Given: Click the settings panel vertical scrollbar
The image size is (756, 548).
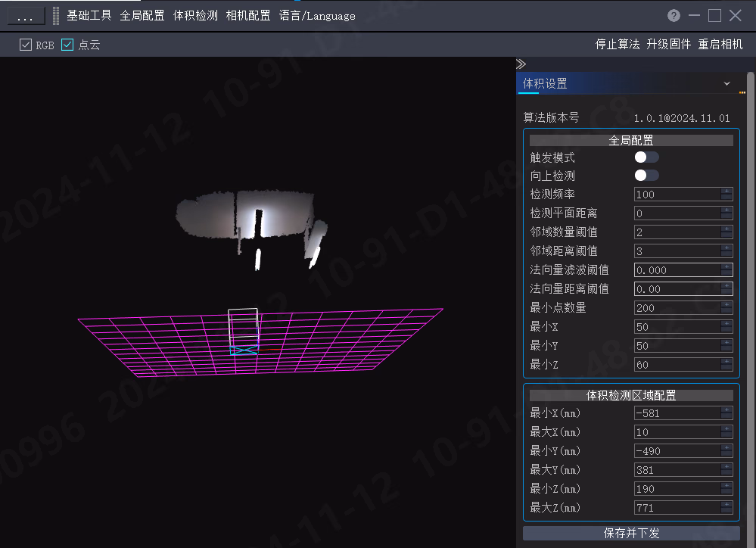Looking at the screenshot, I should [750, 309].
